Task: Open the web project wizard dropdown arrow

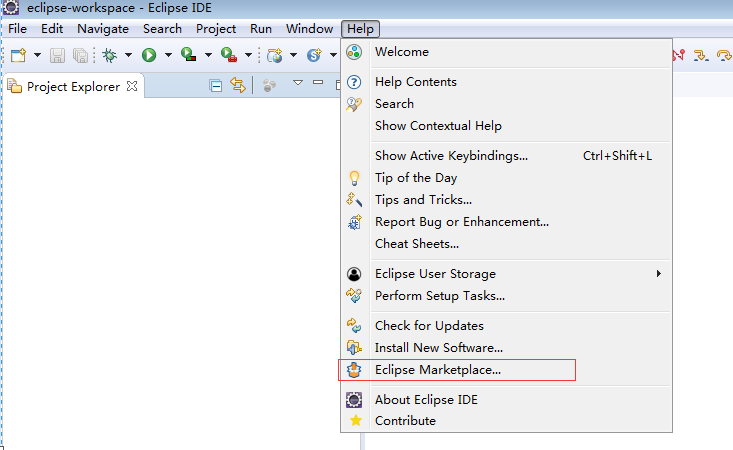Action: point(293,55)
